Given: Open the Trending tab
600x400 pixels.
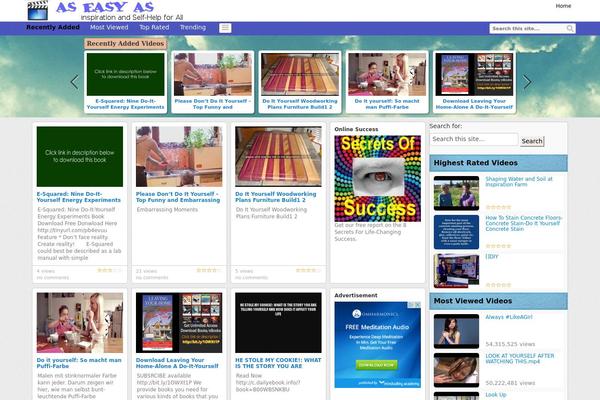Looking at the screenshot, I should 193,27.
